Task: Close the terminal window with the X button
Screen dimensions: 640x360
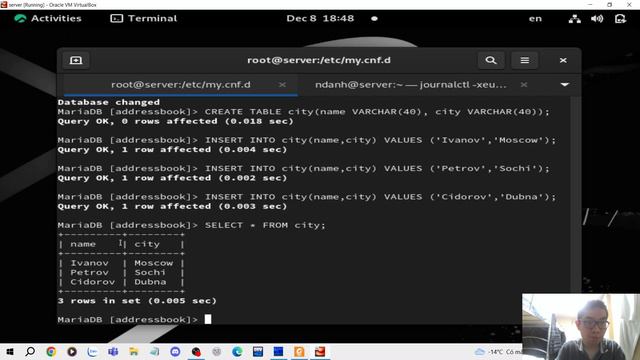Action: pos(563,60)
